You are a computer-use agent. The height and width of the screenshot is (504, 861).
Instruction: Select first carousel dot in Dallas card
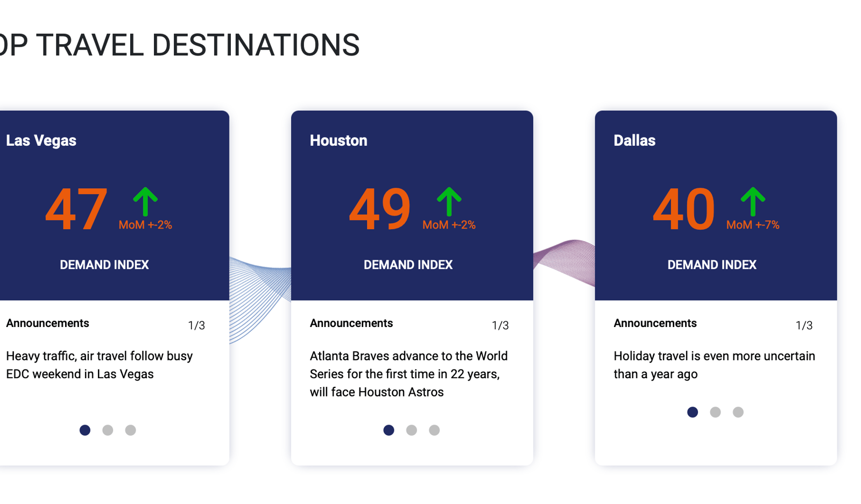coord(693,412)
